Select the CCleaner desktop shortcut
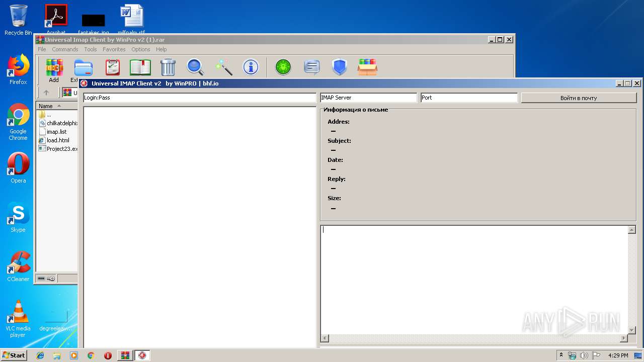 coord(18,266)
